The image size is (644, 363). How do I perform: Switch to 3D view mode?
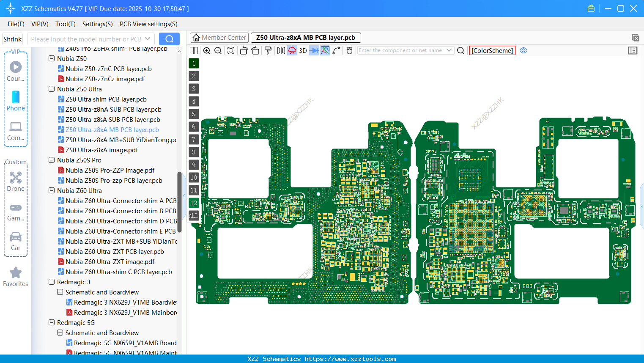302,50
